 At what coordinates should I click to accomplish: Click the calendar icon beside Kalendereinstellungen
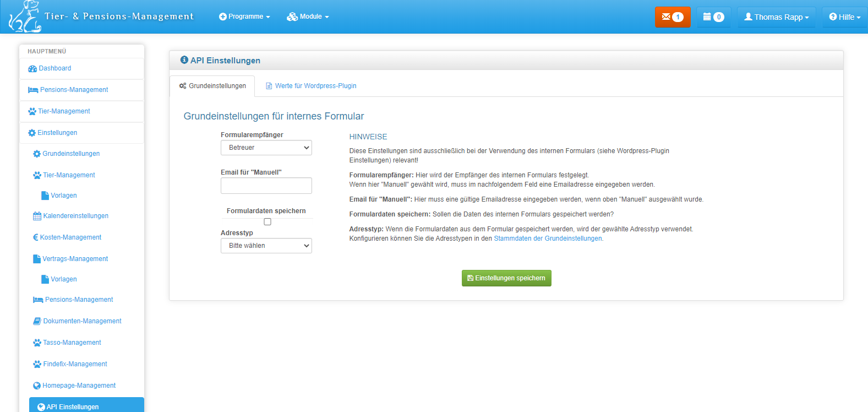coord(37,216)
